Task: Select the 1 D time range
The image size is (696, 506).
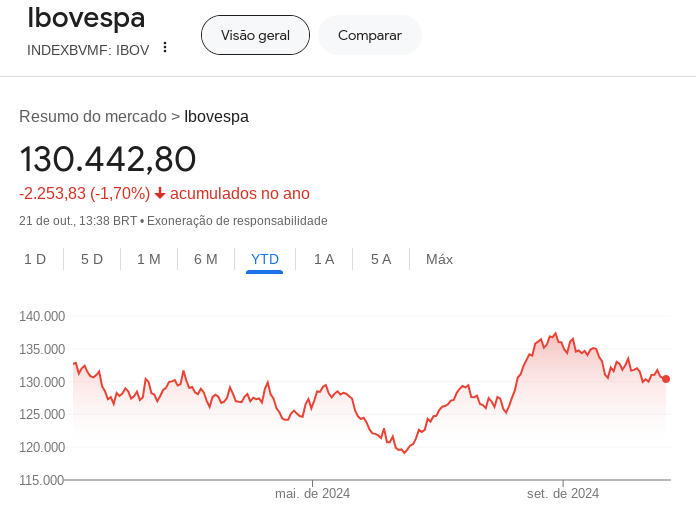Action: (x=35, y=259)
